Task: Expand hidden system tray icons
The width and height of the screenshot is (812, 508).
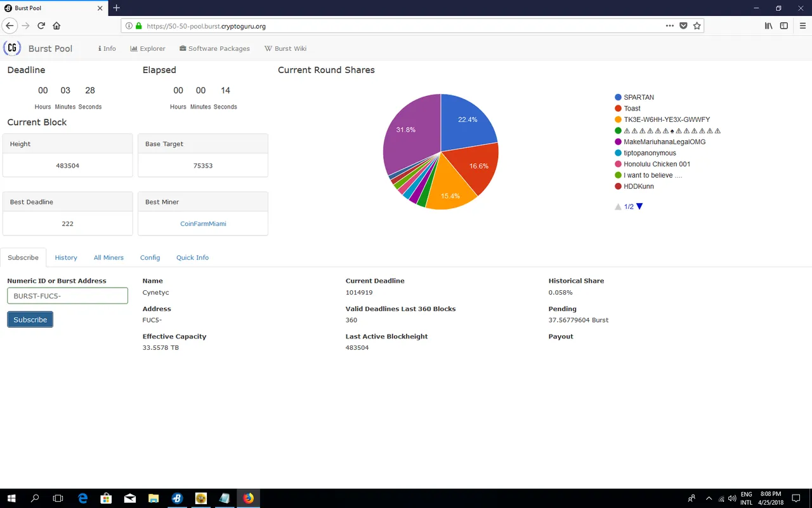Action: (x=709, y=498)
